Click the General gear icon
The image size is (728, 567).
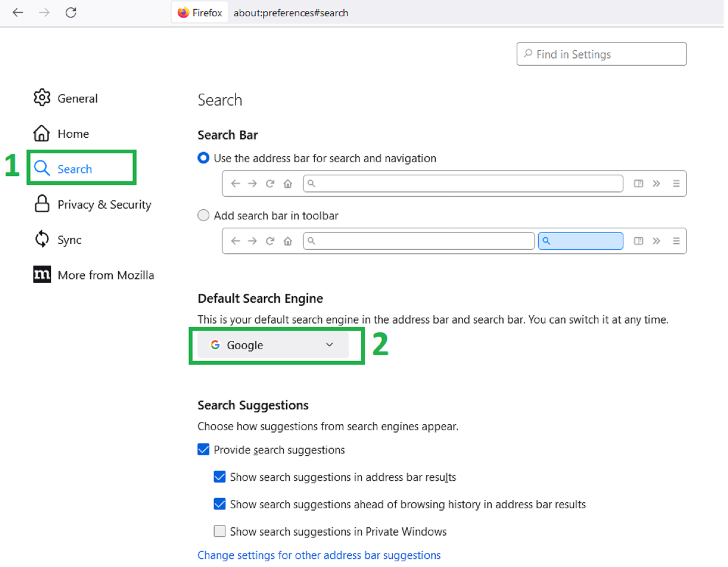(42, 98)
